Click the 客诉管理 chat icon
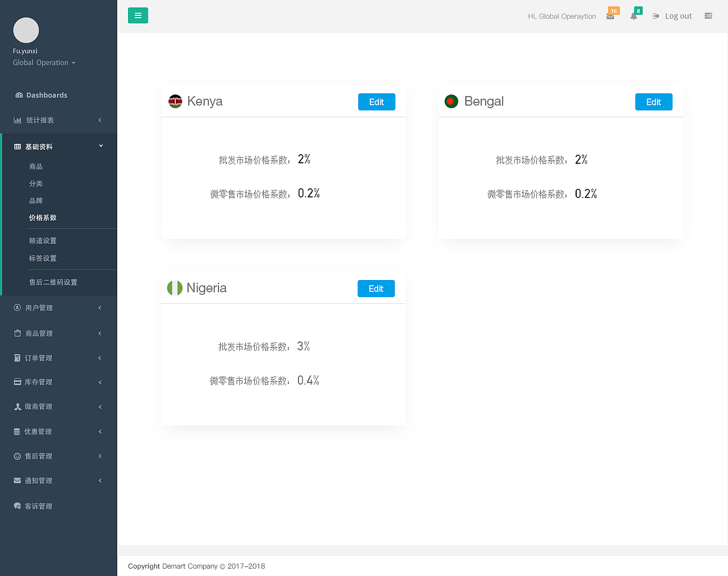 point(17,505)
